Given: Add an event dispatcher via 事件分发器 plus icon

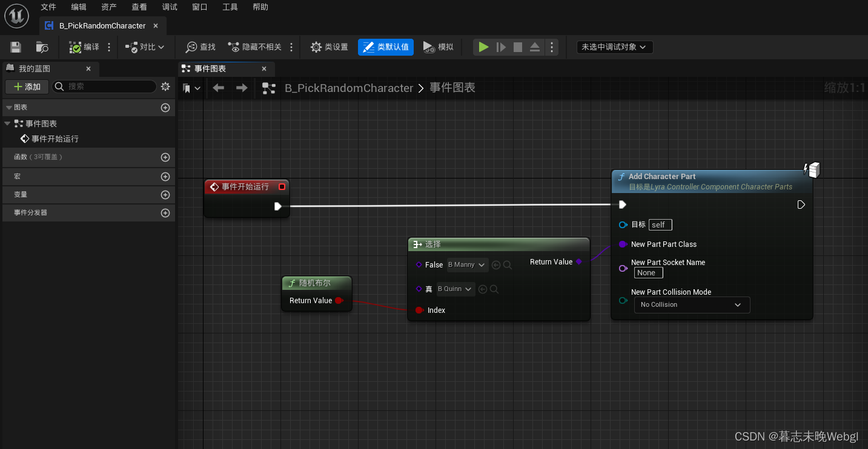Looking at the screenshot, I should (165, 213).
